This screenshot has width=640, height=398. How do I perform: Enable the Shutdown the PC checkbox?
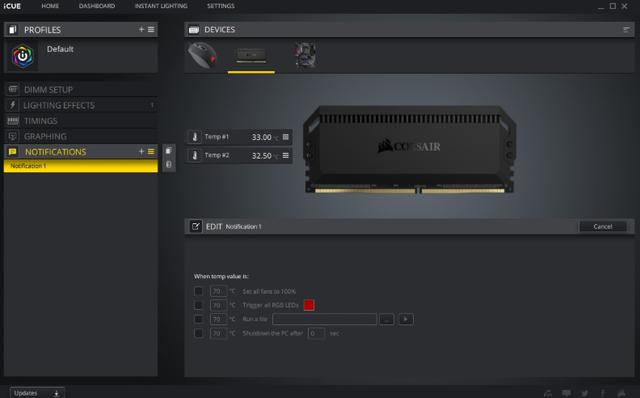198,333
